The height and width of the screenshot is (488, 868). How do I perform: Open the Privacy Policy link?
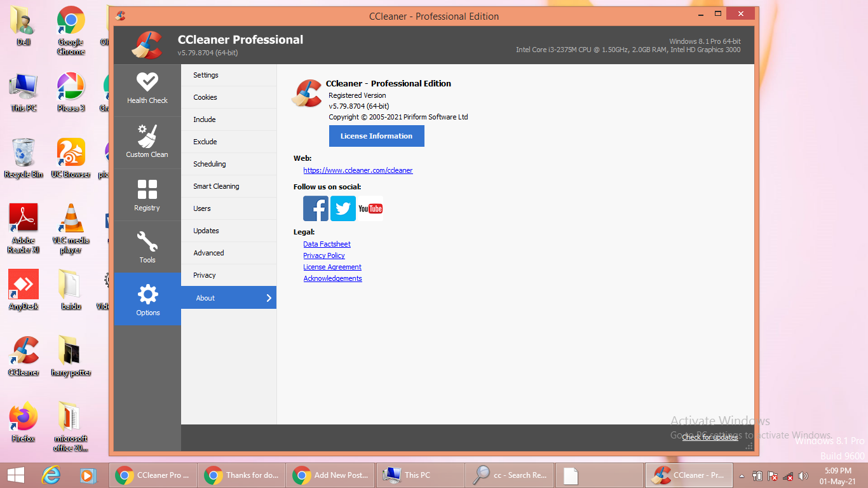[x=324, y=255]
